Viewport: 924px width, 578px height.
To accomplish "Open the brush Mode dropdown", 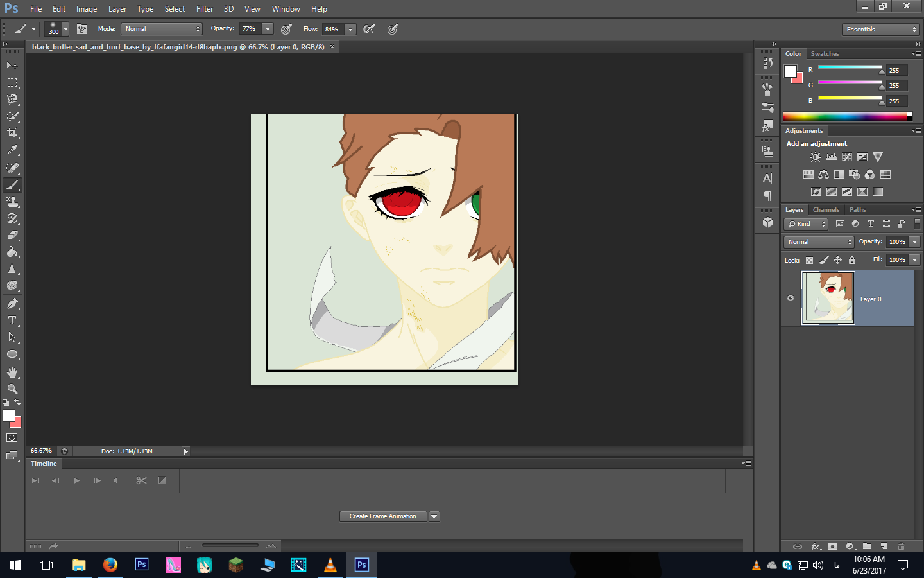I will click(162, 29).
